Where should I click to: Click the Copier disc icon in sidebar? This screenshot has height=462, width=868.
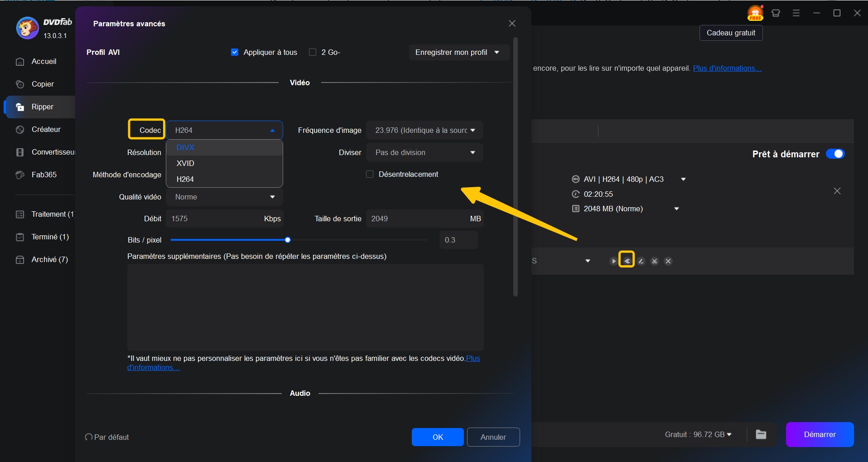coord(20,84)
